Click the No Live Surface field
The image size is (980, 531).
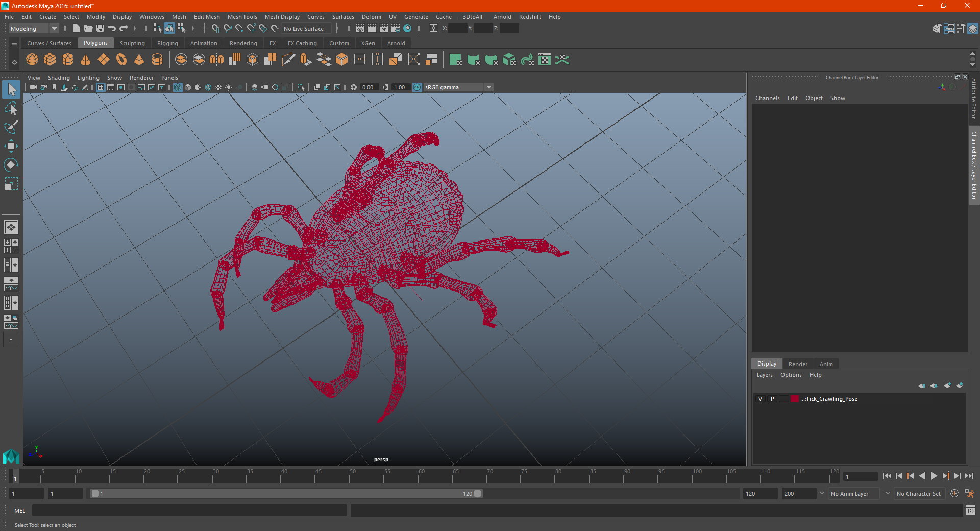tap(307, 29)
